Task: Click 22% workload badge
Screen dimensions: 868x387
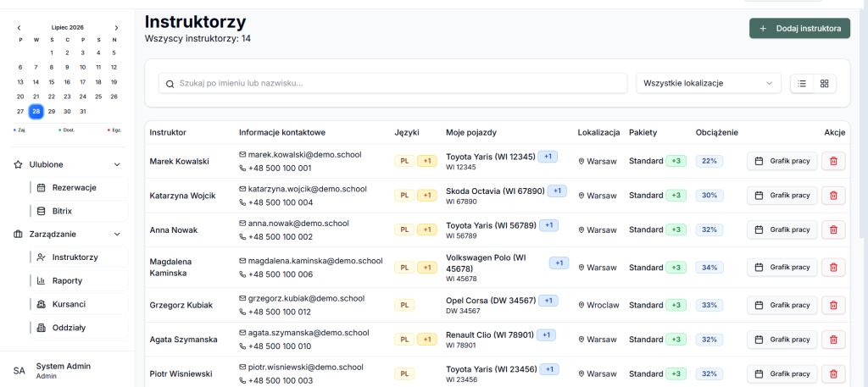Action: point(709,162)
